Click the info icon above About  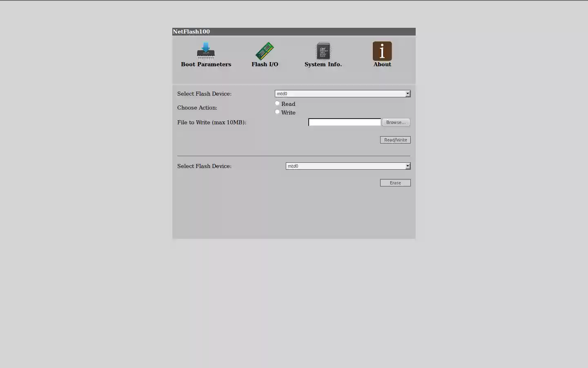point(382,51)
